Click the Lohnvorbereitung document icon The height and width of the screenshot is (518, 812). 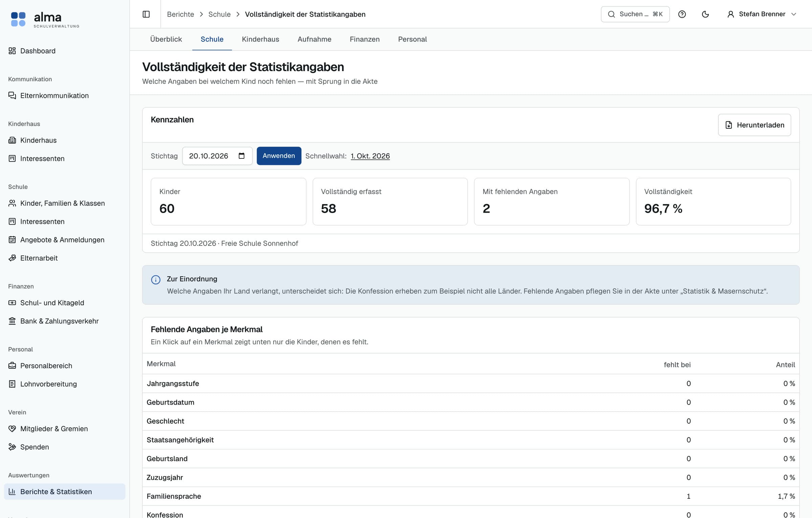click(x=12, y=384)
